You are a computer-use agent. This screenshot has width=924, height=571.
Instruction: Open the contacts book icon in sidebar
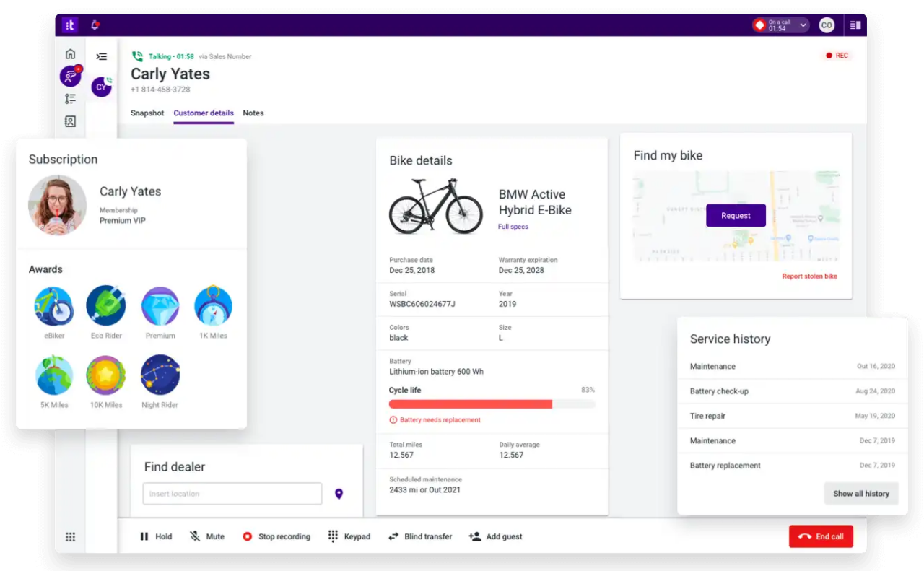pos(70,121)
